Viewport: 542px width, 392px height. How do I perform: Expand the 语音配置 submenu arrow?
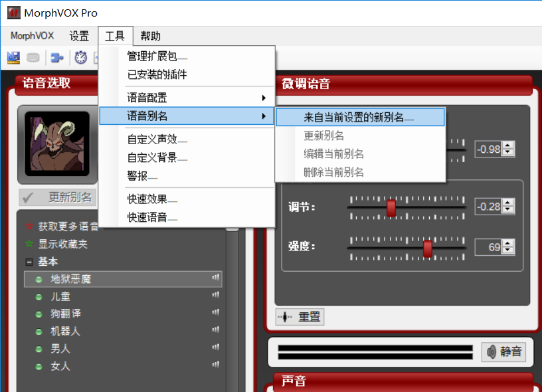[264, 98]
